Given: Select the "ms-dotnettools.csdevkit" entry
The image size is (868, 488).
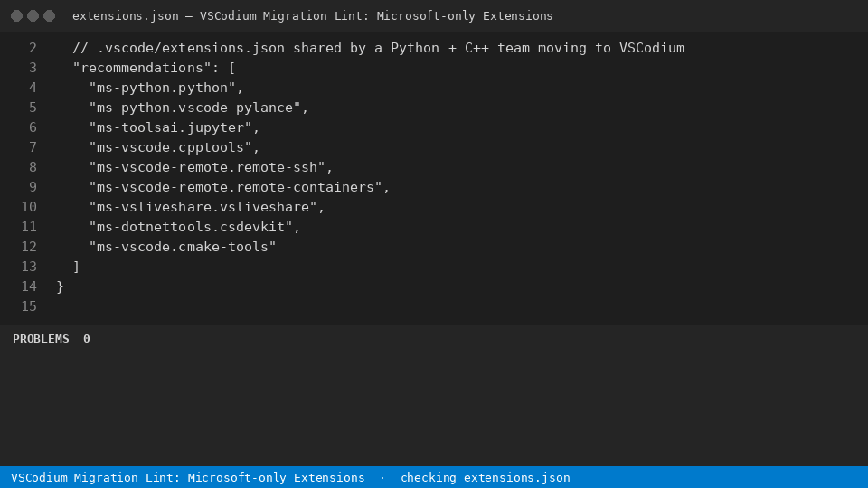Looking at the screenshot, I should point(191,228).
